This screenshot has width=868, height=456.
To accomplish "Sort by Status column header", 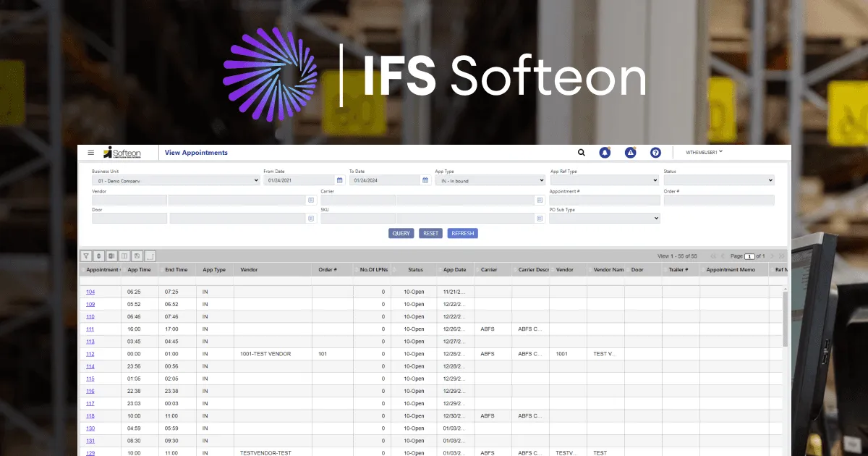I will point(415,270).
